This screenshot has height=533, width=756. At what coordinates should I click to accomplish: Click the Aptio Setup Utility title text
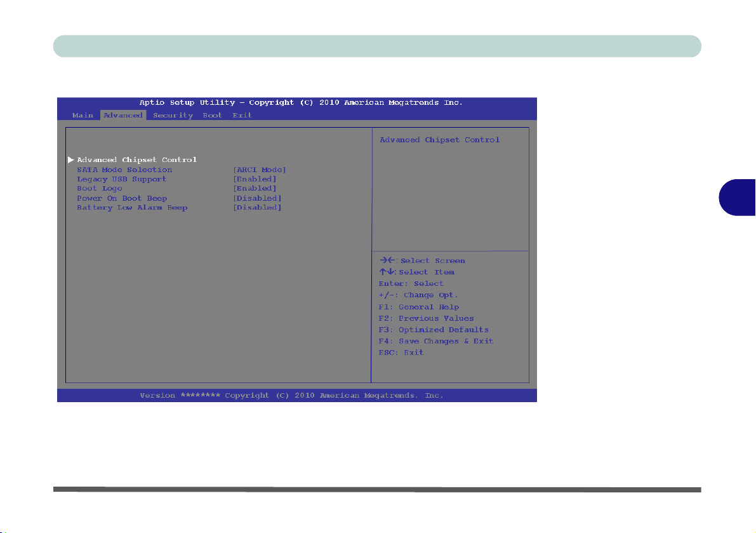[301, 103]
